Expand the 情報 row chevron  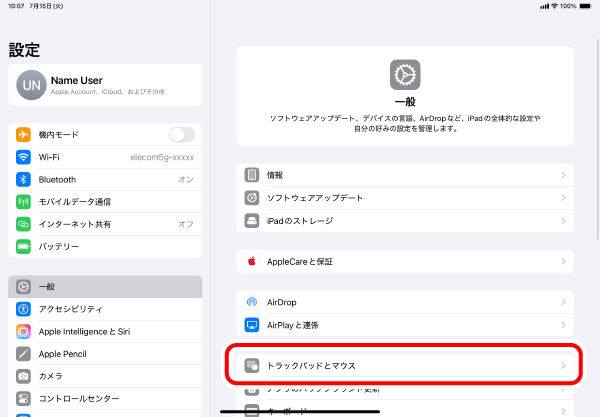coord(563,175)
